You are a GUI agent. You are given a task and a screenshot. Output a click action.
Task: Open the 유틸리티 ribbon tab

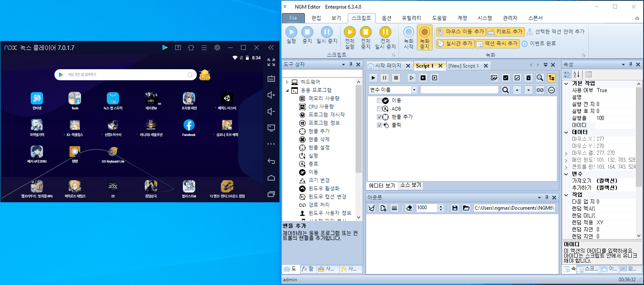click(x=412, y=18)
